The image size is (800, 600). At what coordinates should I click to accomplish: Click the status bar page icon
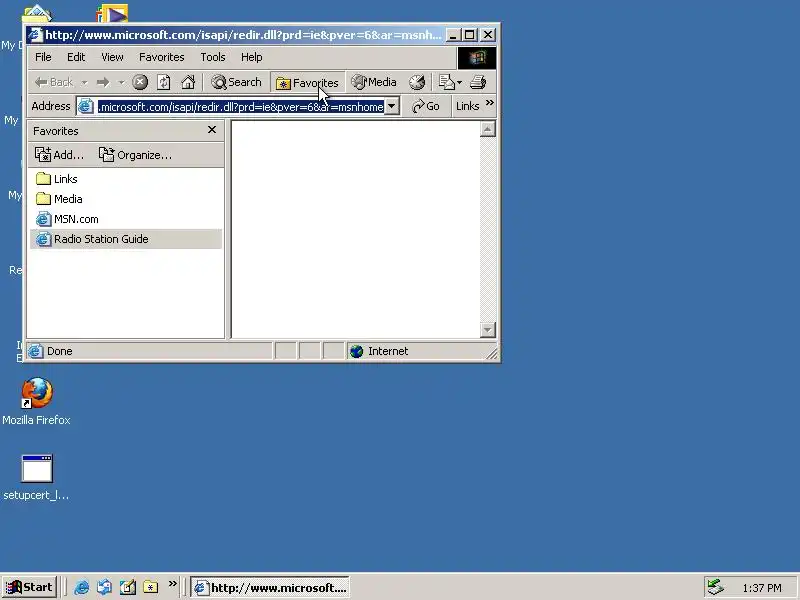click(x=35, y=351)
